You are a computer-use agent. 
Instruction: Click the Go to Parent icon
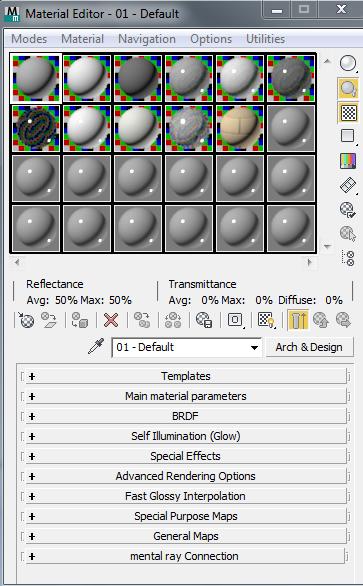pos(321,320)
